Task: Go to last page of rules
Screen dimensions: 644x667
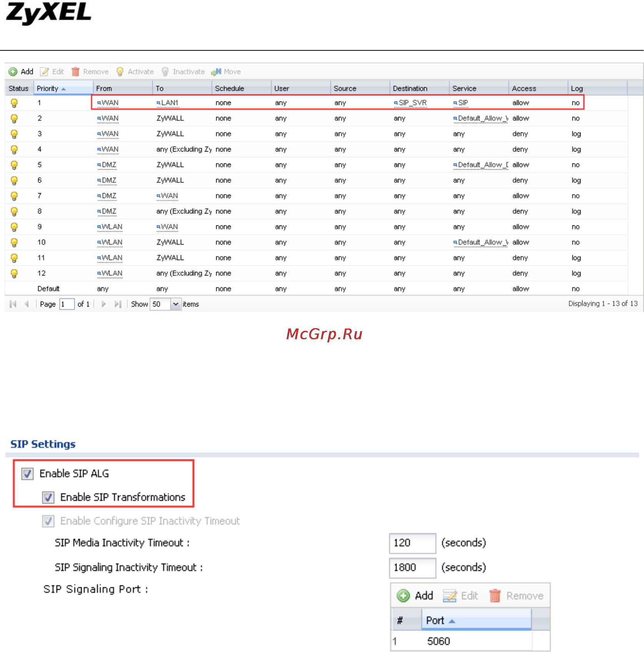Action: coord(118,304)
